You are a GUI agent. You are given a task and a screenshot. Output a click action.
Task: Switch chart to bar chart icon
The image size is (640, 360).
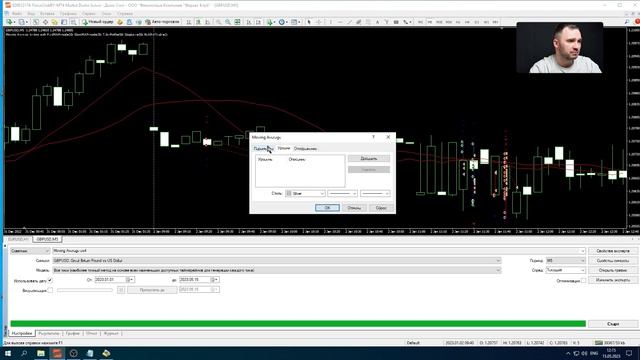[x=189, y=22]
